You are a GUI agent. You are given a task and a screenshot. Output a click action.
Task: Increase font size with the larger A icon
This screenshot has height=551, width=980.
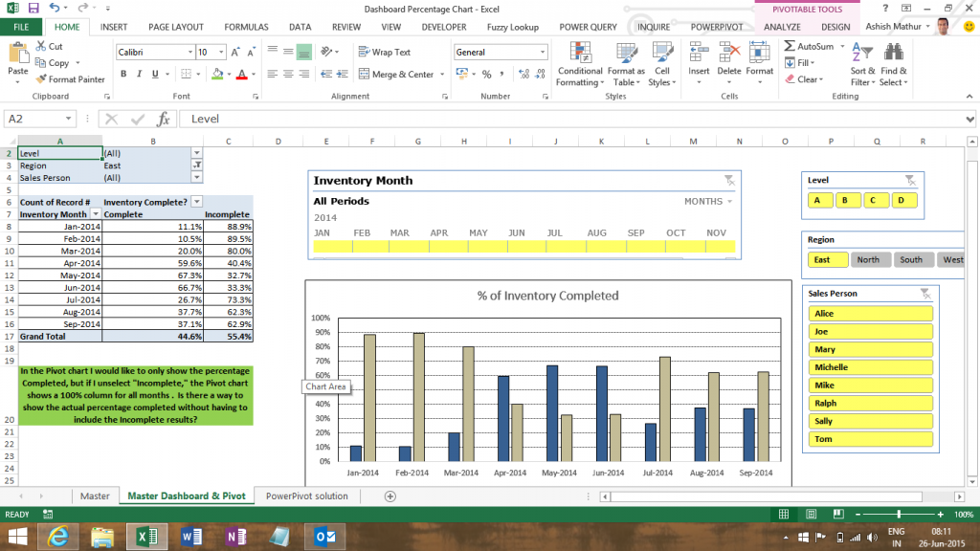tap(235, 53)
